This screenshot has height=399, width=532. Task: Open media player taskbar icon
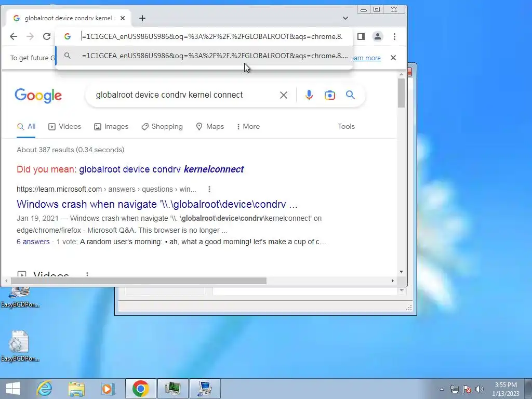pos(108,389)
